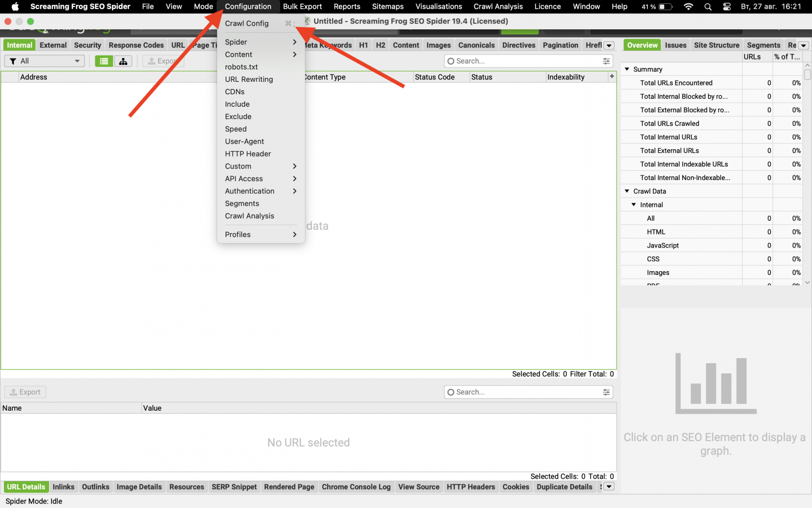Select robots.txt menu item
The image size is (812, 508).
(x=261, y=67)
